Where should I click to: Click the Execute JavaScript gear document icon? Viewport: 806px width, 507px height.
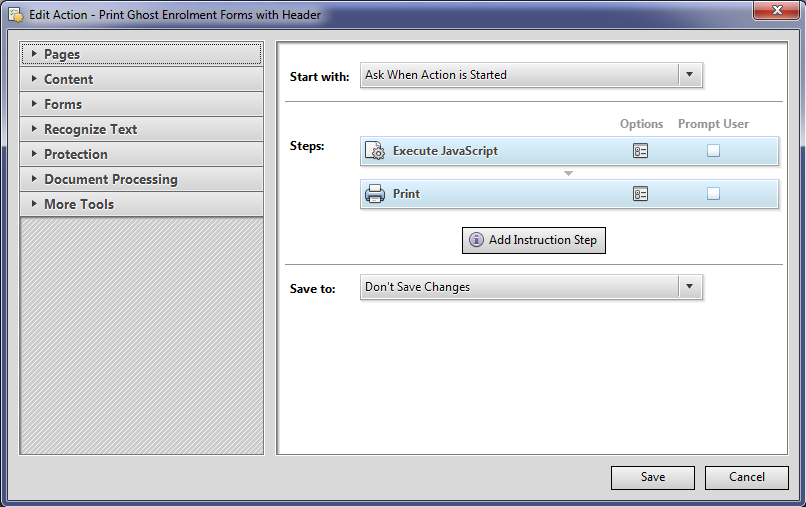tap(375, 151)
